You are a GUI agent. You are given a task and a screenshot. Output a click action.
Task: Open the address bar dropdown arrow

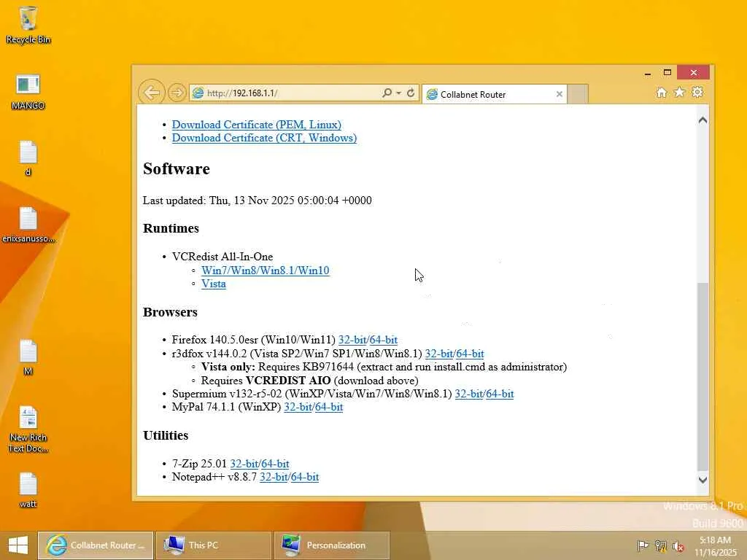coord(399,93)
